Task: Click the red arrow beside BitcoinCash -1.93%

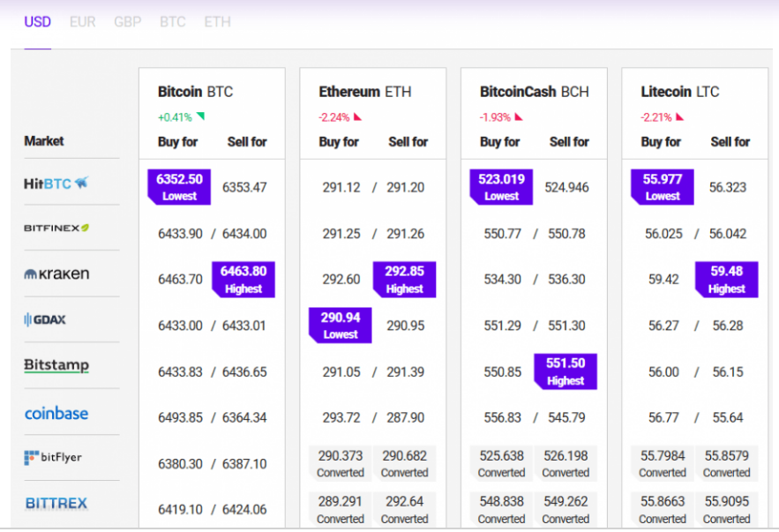Action: tap(518, 117)
